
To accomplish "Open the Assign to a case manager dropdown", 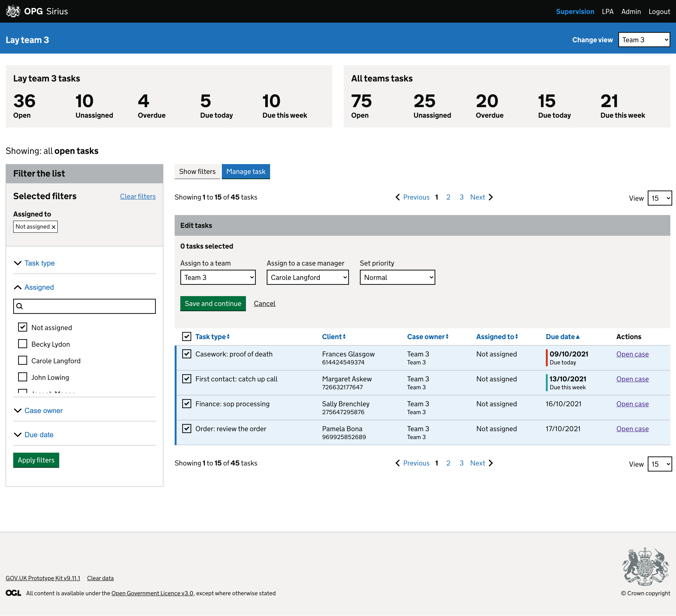I will pyautogui.click(x=307, y=277).
